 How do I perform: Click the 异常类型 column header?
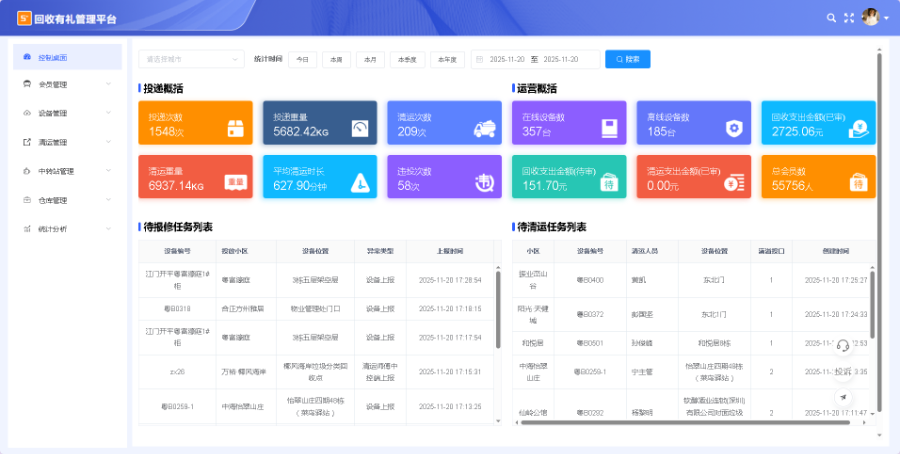[381, 251]
